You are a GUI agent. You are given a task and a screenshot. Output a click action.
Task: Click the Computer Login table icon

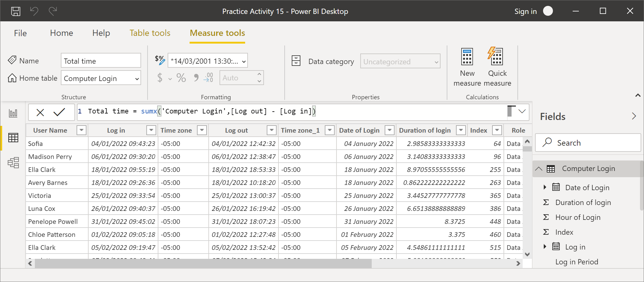(x=551, y=169)
